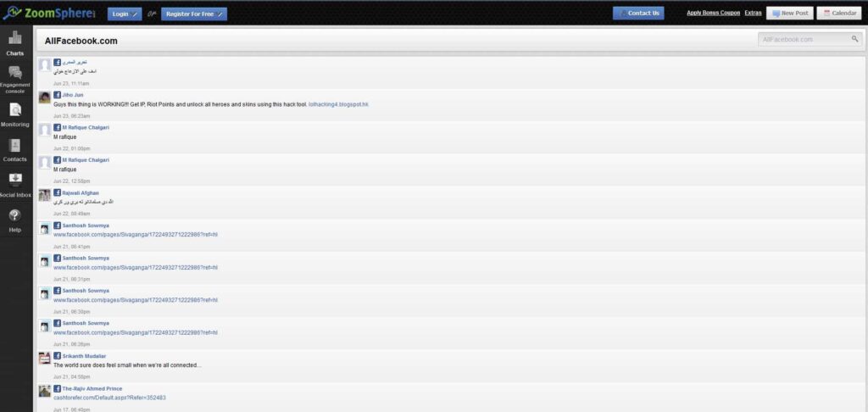868x412 pixels.
Task: Click Facebook icon beside Jiho Jun
Action: coord(57,95)
